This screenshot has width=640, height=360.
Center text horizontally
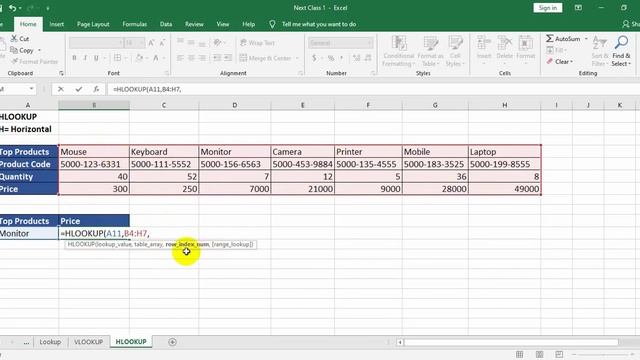[191, 58]
